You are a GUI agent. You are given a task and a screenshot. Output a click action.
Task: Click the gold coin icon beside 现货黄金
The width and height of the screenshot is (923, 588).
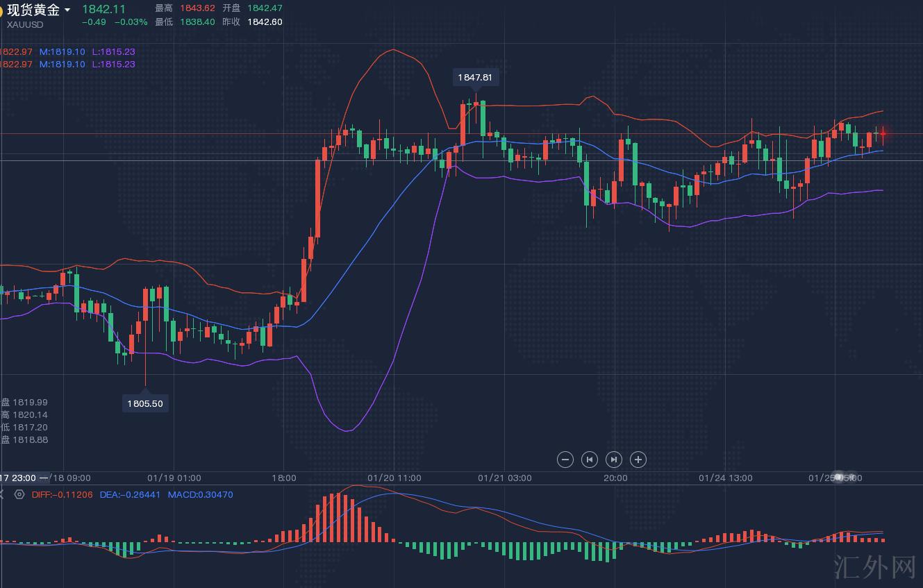tap(1, 10)
